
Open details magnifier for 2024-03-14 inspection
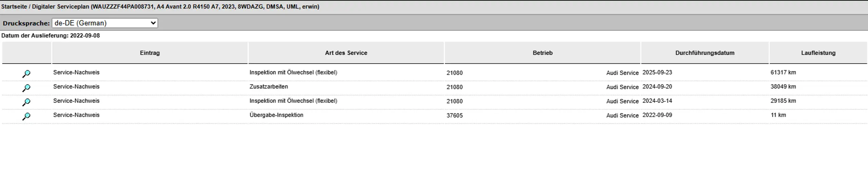[26, 102]
